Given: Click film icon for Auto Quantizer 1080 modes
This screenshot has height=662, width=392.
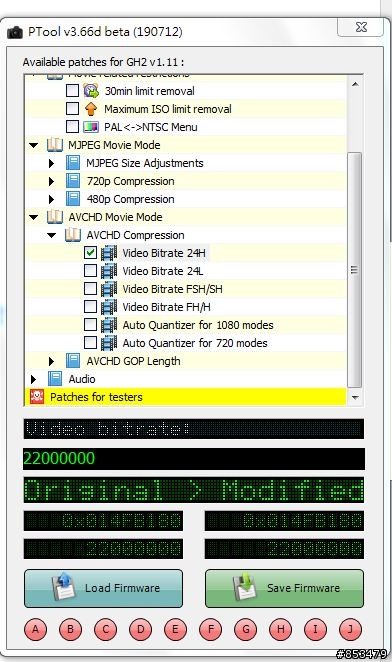Looking at the screenshot, I should (109, 325).
